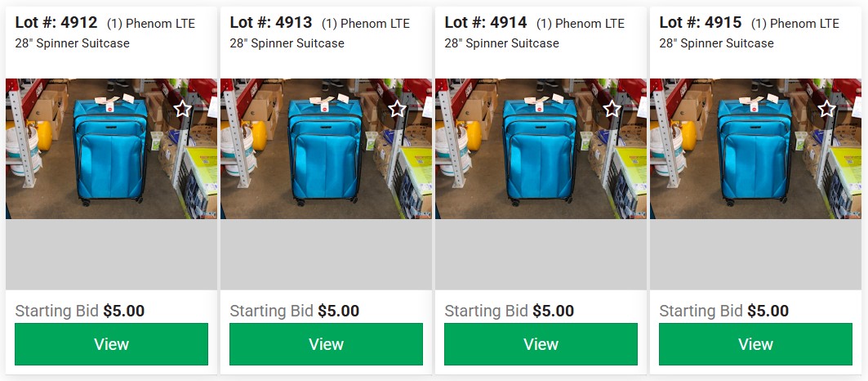The width and height of the screenshot is (868, 381).
Task: Select Starting Bid $5.00 on lot 4913
Action: [x=295, y=311]
